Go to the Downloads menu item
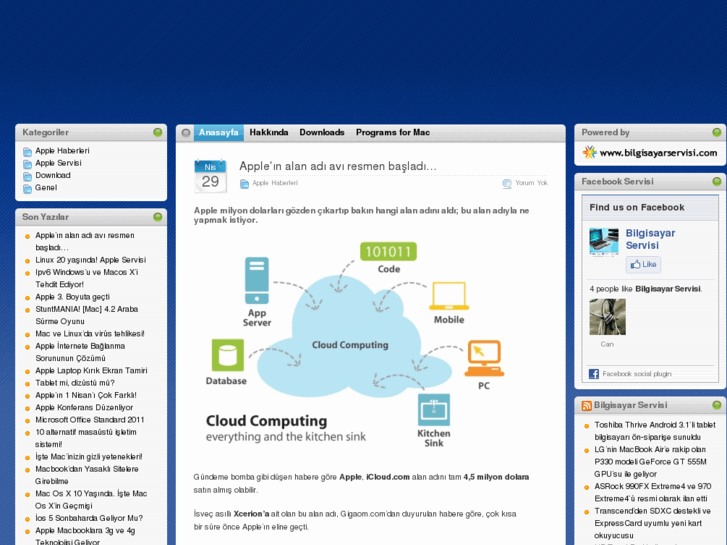Screen dimensions: 727x545 pos(322,133)
